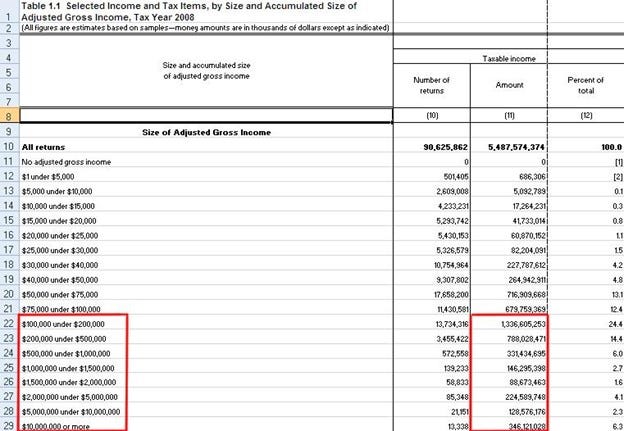Select row header 29

pyautogui.click(x=9, y=425)
